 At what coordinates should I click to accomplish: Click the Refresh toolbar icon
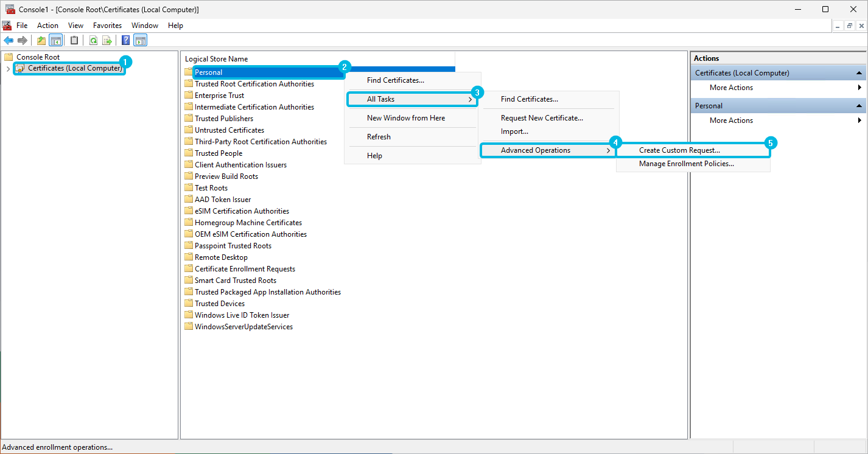pyautogui.click(x=93, y=41)
